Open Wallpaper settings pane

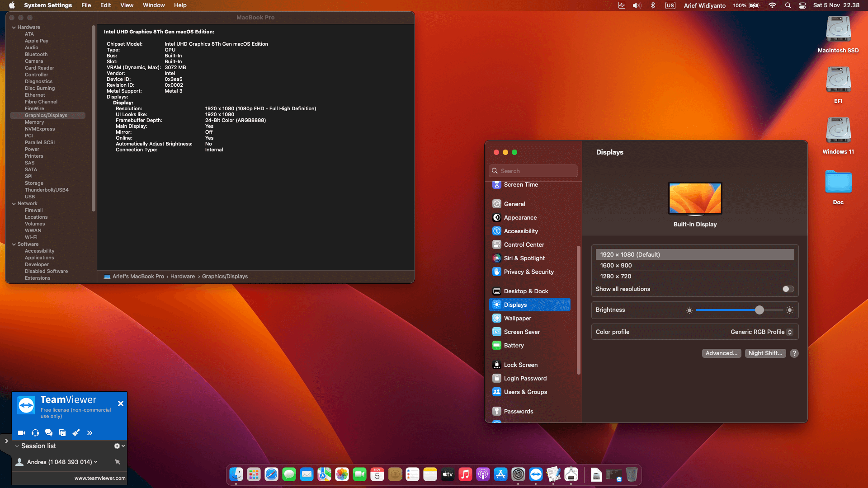point(529,319)
